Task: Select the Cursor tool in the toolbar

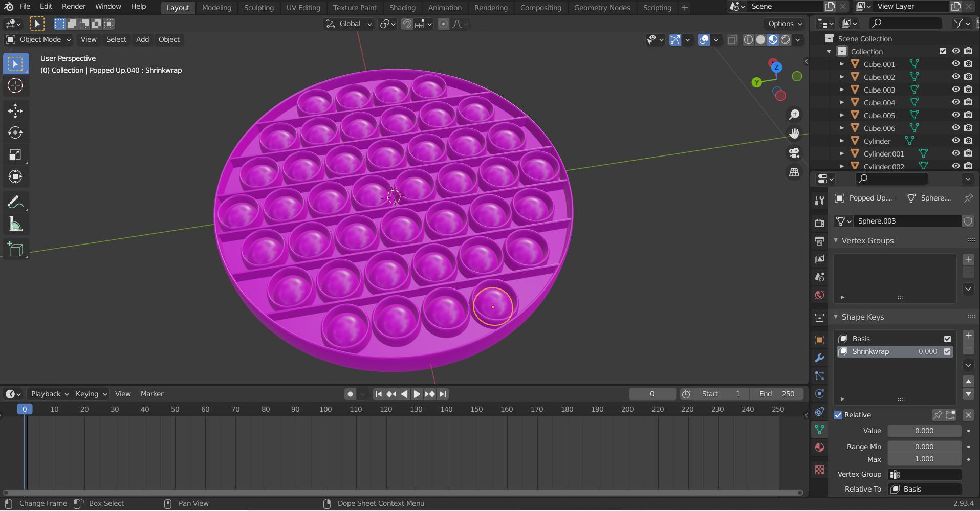Action: [15, 85]
